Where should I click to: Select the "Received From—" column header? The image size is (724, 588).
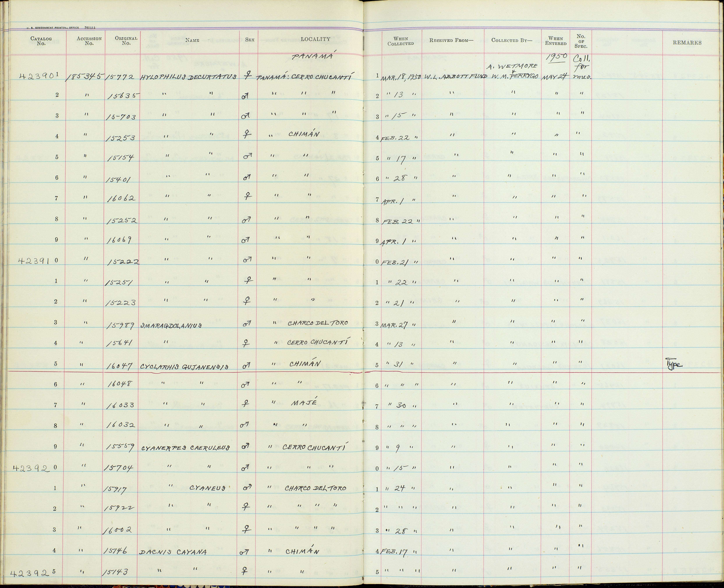[451, 40]
